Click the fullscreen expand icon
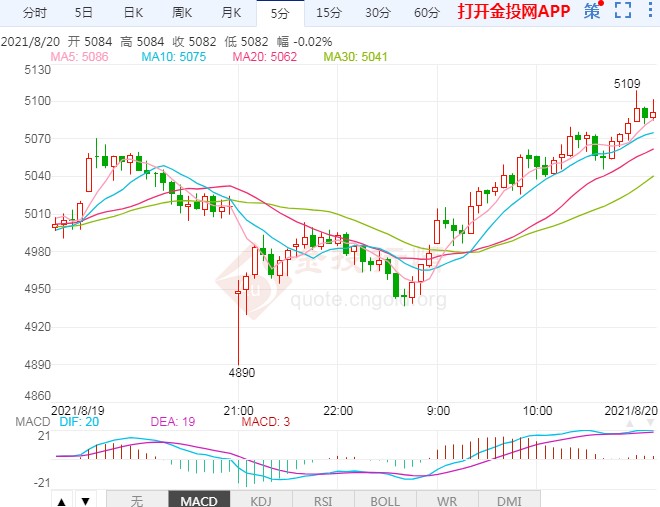The height and width of the screenshot is (507, 660). tap(623, 12)
